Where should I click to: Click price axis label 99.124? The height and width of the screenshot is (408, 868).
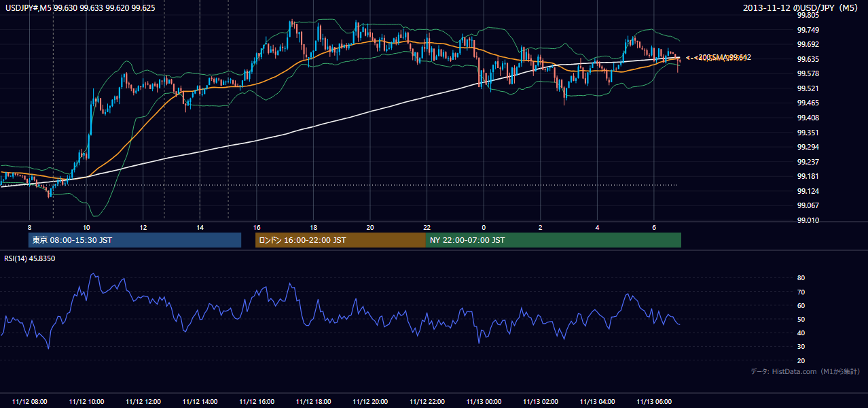click(x=808, y=191)
